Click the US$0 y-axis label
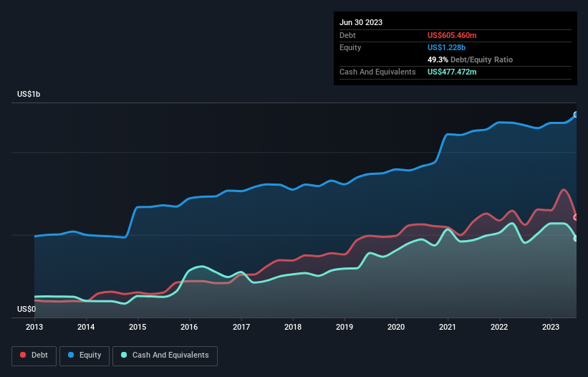Screen dimensions: 588x377 [26, 309]
